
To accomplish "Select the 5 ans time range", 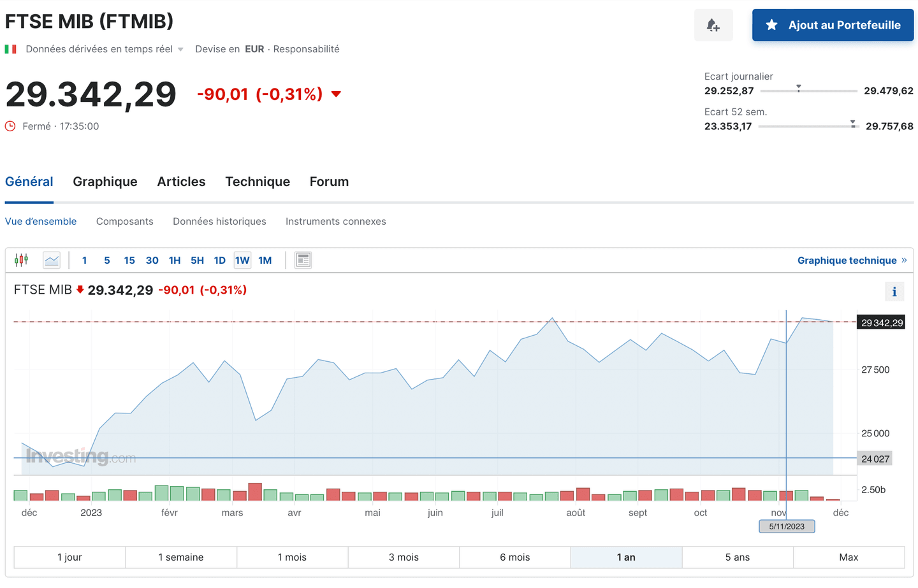I will [738, 557].
